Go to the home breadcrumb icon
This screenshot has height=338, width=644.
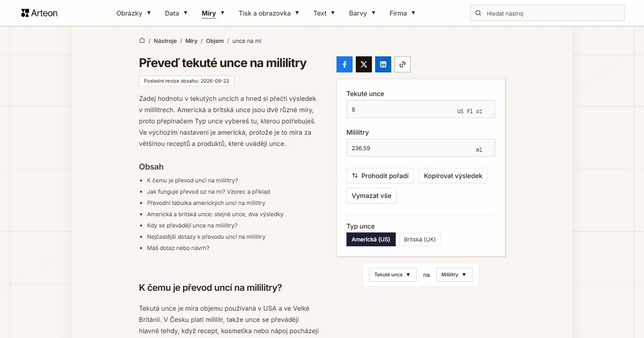coord(142,41)
